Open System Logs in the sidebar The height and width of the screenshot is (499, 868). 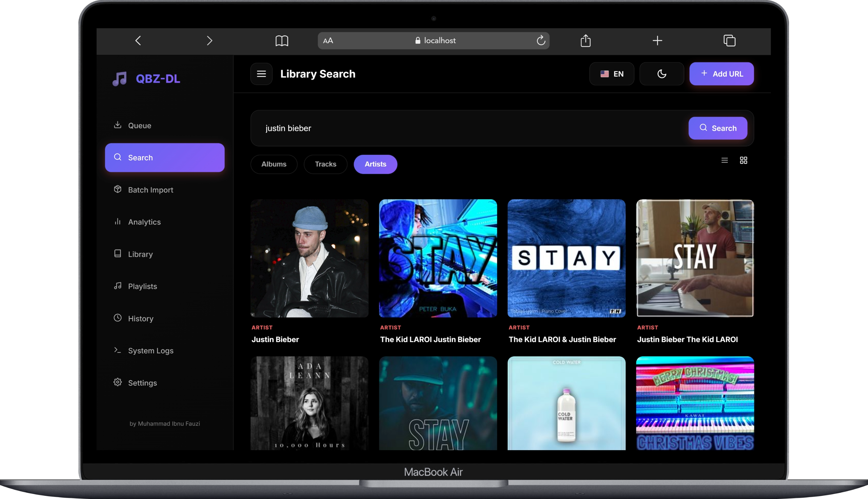pos(164,351)
